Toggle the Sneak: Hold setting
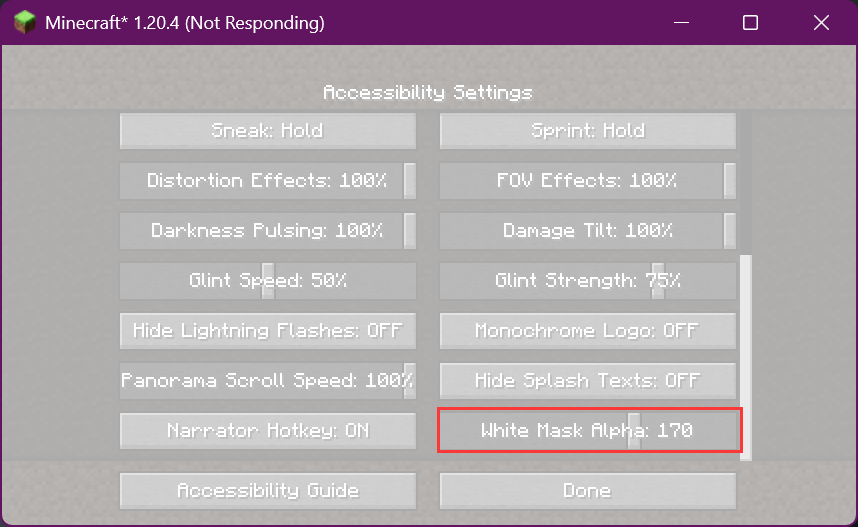This screenshot has height=527, width=858. [267, 131]
